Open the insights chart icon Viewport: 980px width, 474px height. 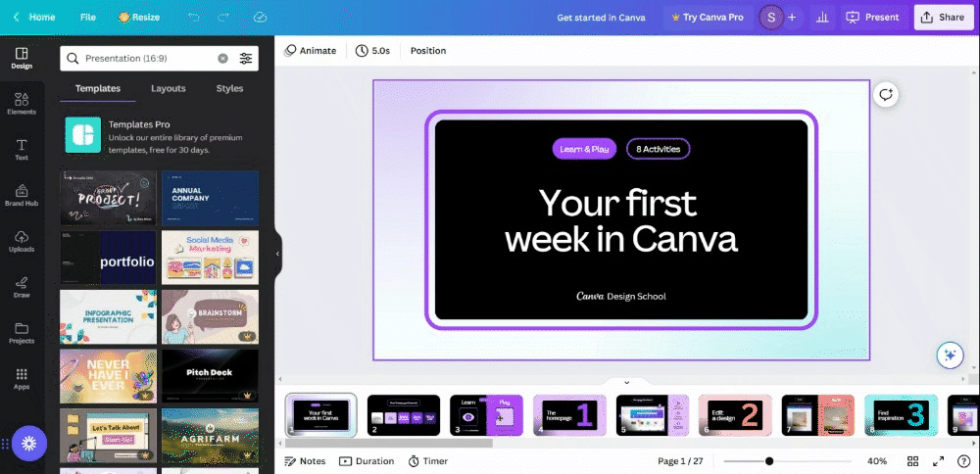[822, 18]
